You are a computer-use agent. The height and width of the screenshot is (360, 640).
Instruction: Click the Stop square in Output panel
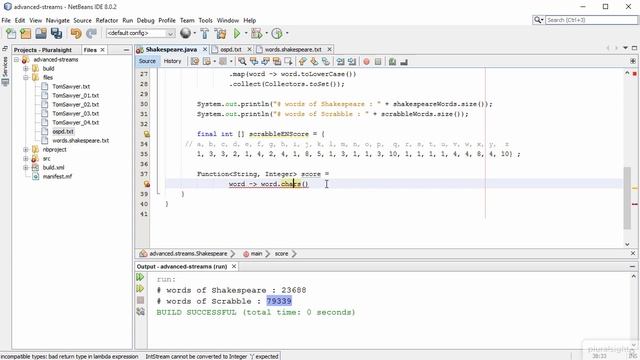(x=140, y=300)
